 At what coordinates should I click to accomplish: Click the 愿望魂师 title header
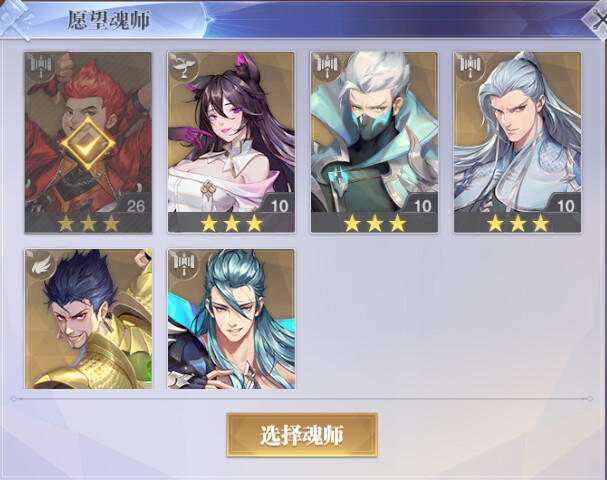click(109, 21)
